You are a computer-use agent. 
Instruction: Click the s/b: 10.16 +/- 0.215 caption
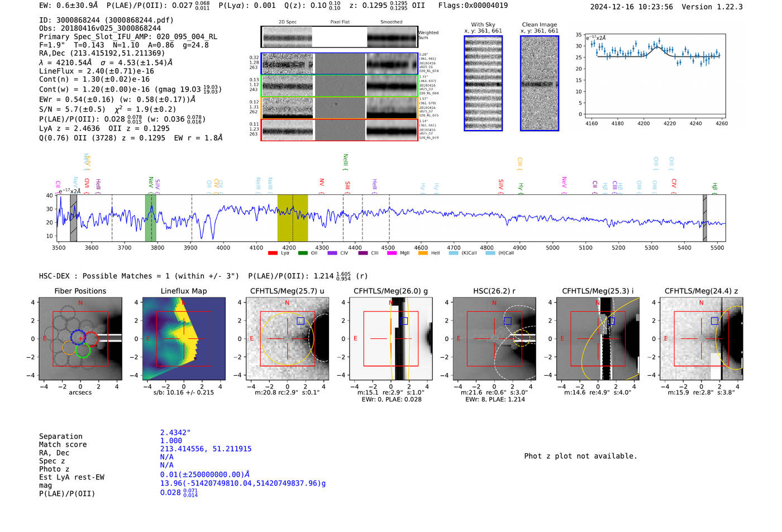184,392
